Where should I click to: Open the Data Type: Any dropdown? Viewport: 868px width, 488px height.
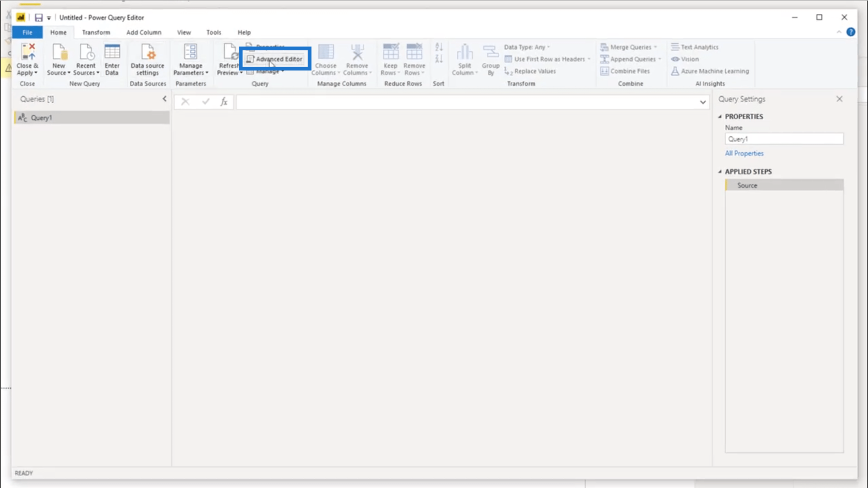click(x=526, y=47)
